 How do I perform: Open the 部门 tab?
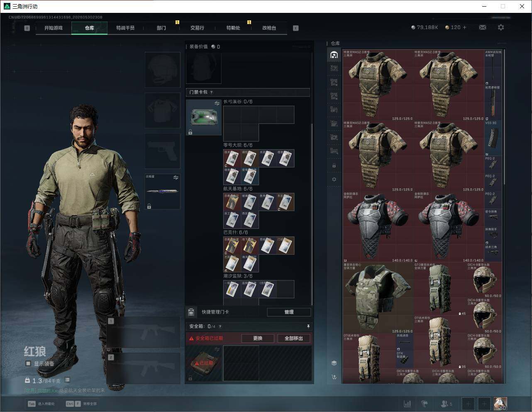(161, 28)
